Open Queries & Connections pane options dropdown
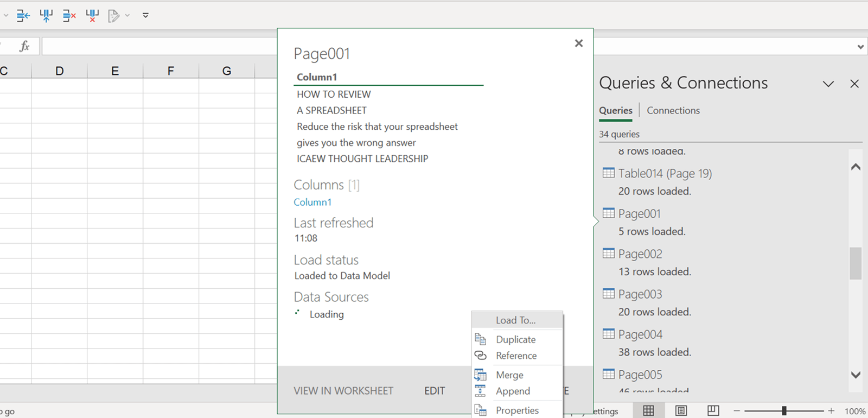Image resolution: width=868 pixels, height=418 pixels. (x=828, y=84)
